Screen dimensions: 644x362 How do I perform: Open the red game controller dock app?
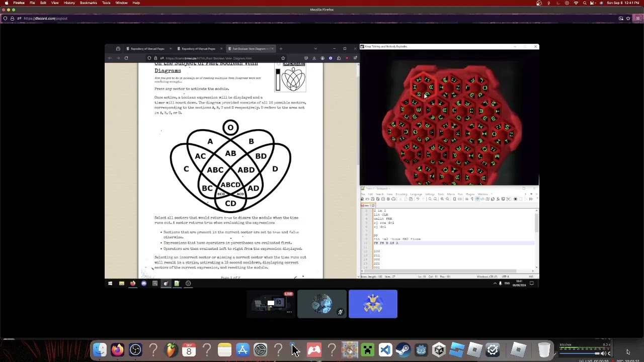point(314,349)
